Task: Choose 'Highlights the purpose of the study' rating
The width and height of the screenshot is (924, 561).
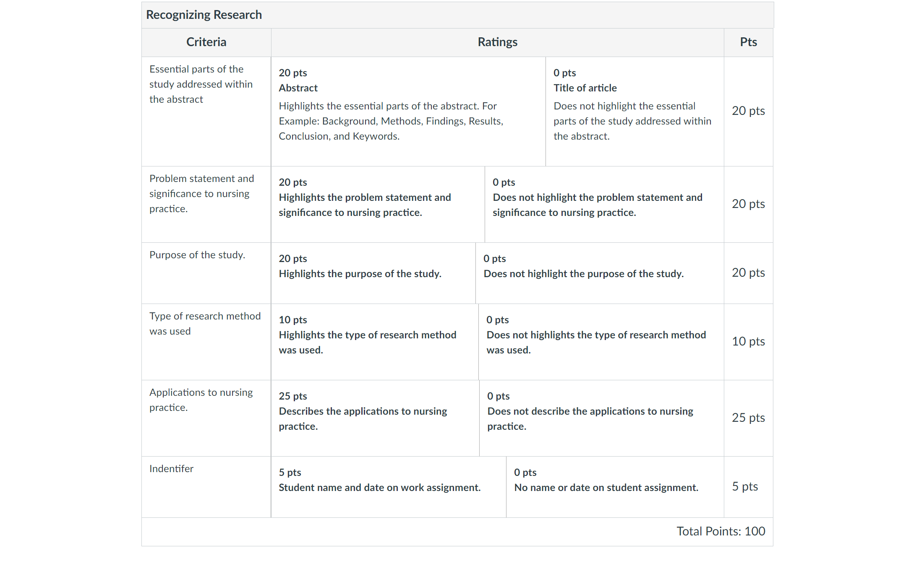Action: (x=373, y=273)
